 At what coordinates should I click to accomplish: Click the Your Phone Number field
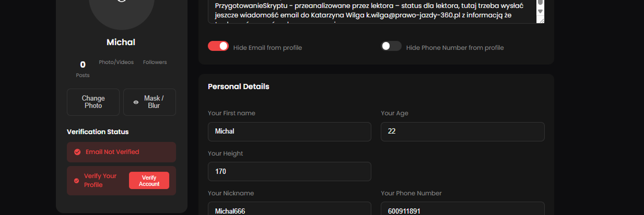click(463, 209)
